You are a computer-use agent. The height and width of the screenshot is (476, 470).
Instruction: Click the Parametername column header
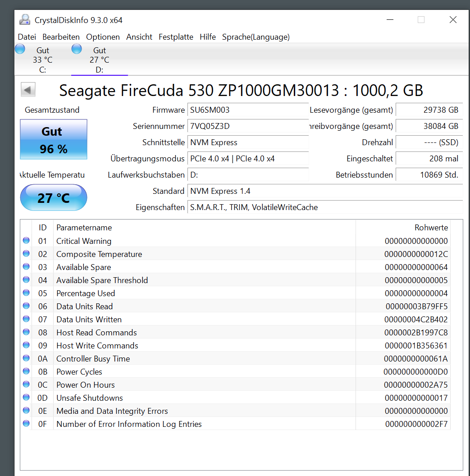pos(205,228)
